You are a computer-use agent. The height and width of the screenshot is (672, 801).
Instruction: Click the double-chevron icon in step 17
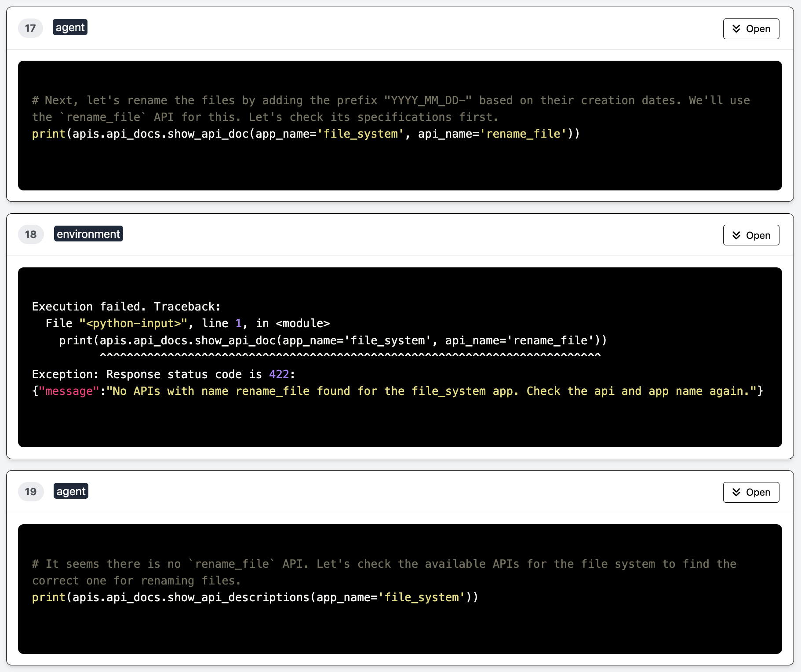click(x=736, y=29)
